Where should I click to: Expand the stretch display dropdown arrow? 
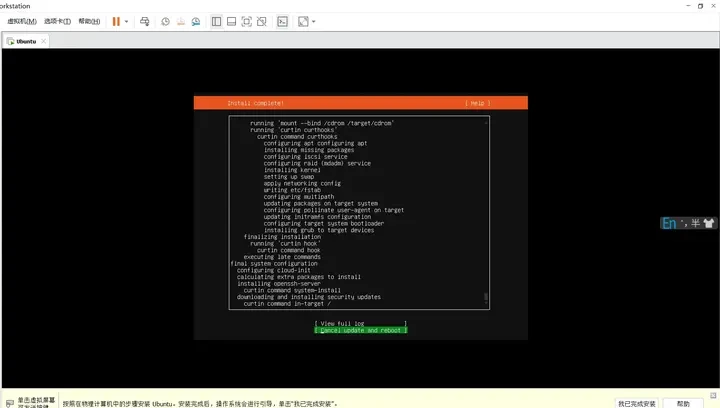(314, 22)
